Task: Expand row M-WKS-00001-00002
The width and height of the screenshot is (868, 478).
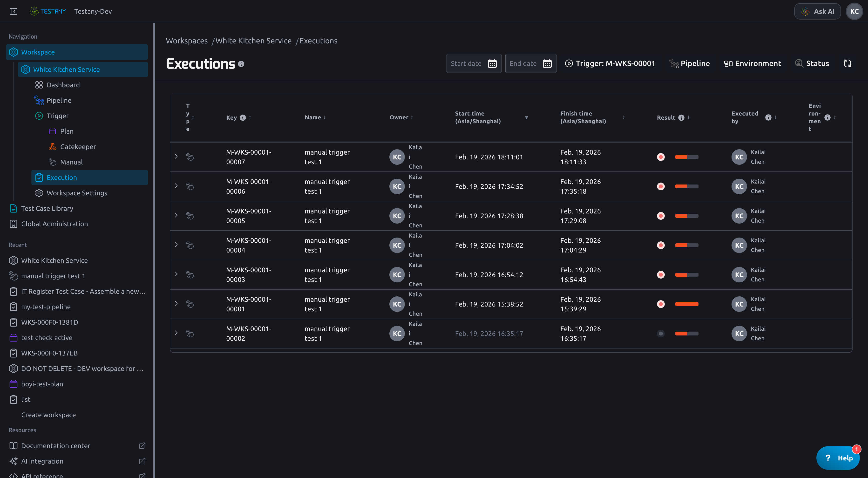Action: [x=176, y=333]
